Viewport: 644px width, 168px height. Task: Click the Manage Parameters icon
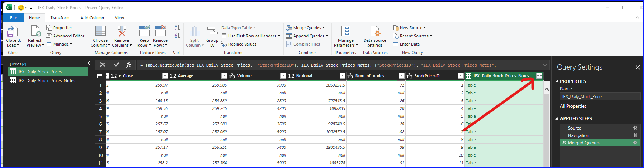pos(345,31)
